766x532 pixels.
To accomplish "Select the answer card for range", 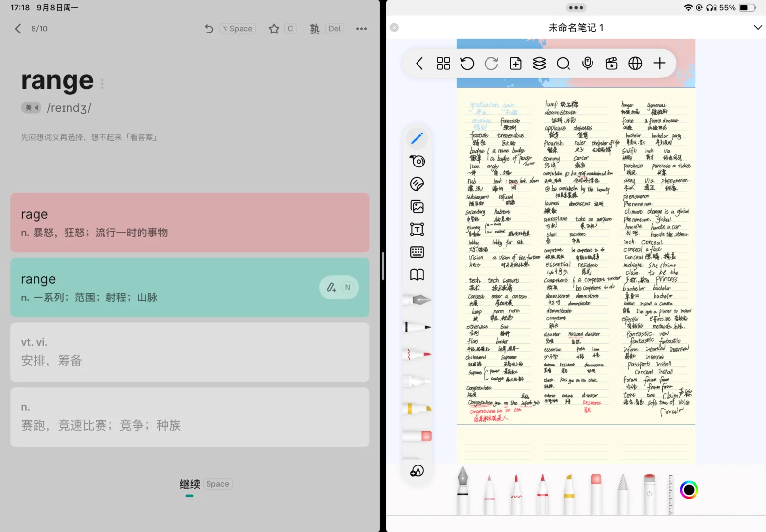I will click(190, 288).
